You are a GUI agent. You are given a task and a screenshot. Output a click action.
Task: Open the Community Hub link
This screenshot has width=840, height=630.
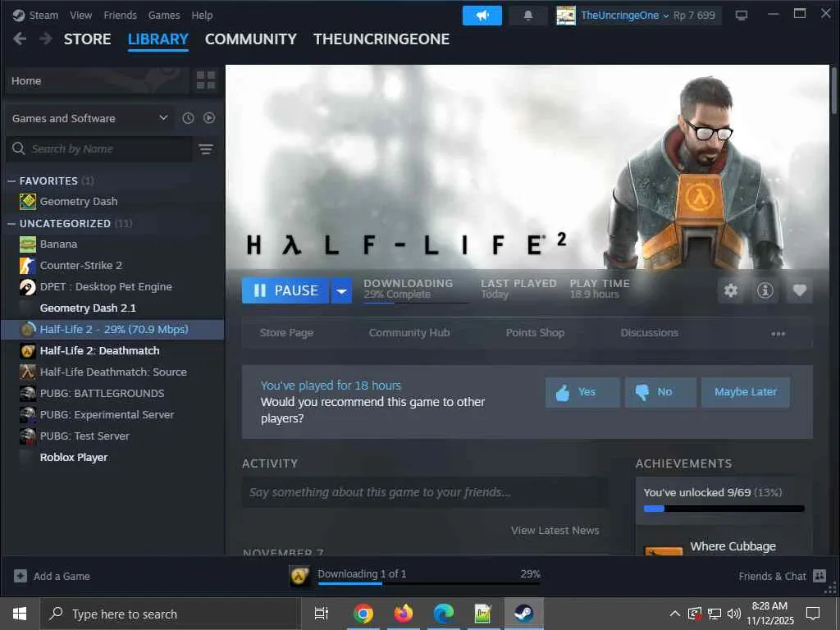409,333
